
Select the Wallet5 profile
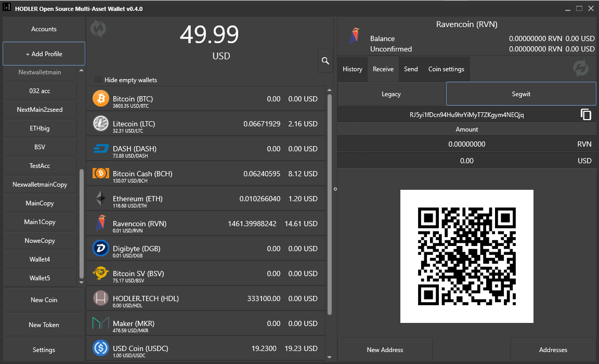click(40, 278)
